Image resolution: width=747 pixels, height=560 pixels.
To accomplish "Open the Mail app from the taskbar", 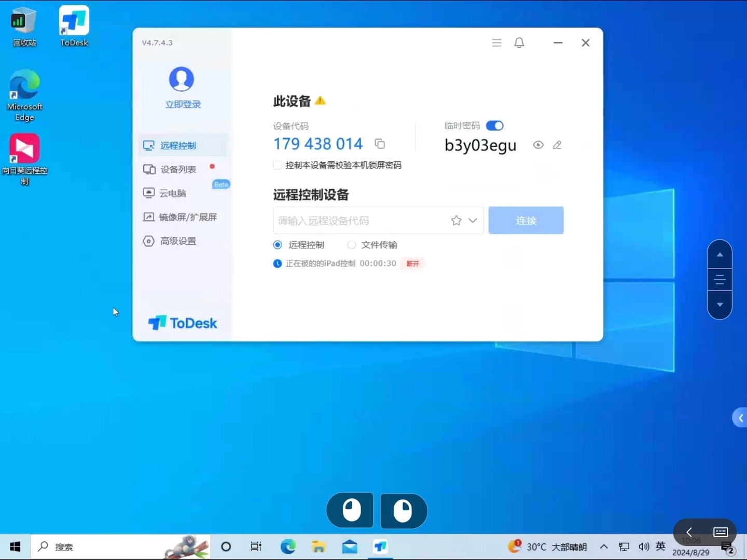I will click(x=350, y=547).
